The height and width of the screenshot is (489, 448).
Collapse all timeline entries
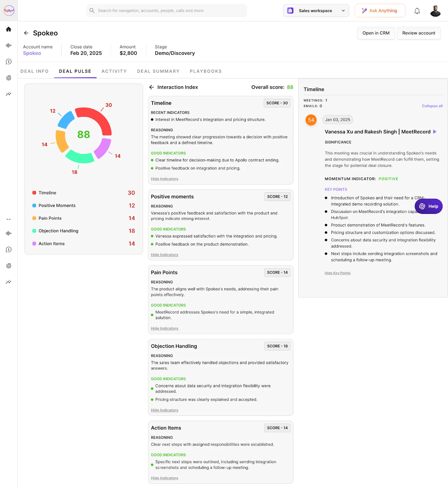[x=432, y=106]
